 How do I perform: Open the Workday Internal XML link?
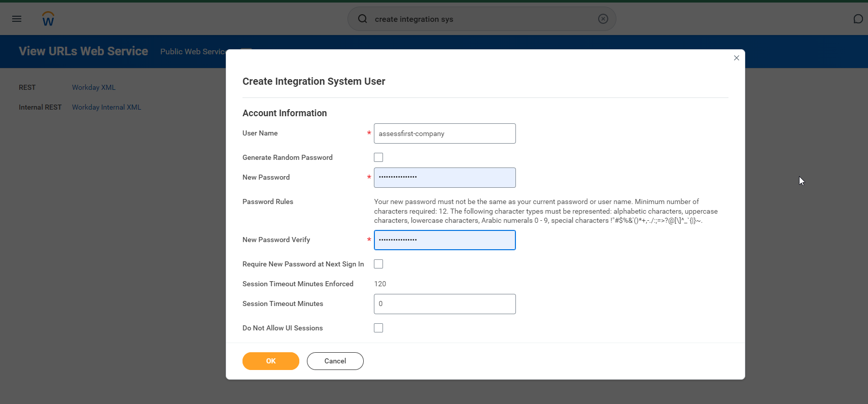click(x=107, y=107)
